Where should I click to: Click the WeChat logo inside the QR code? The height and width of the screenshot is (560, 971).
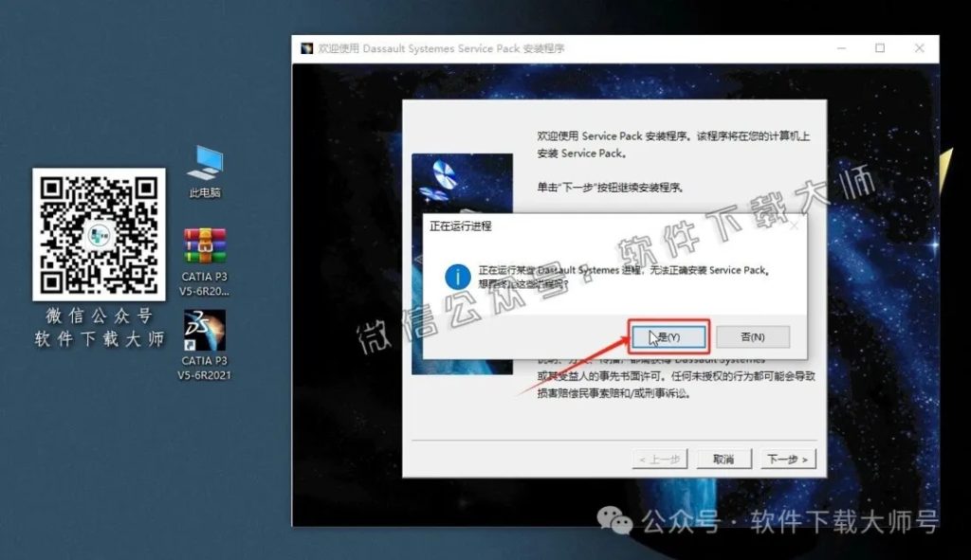[x=98, y=234]
